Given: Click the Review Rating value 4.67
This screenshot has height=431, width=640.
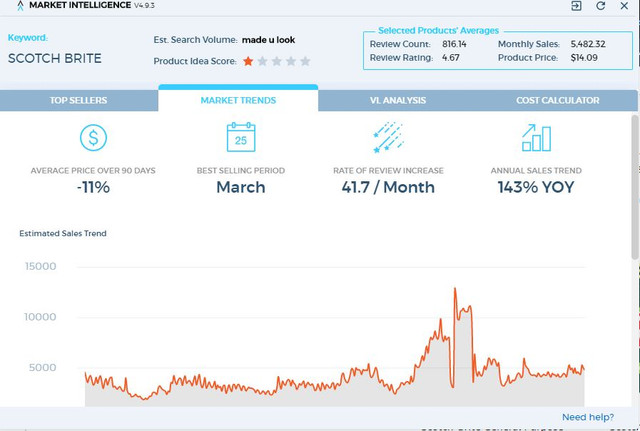Looking at the screenshot, I should pyautogui.click(x=451, y=58).
